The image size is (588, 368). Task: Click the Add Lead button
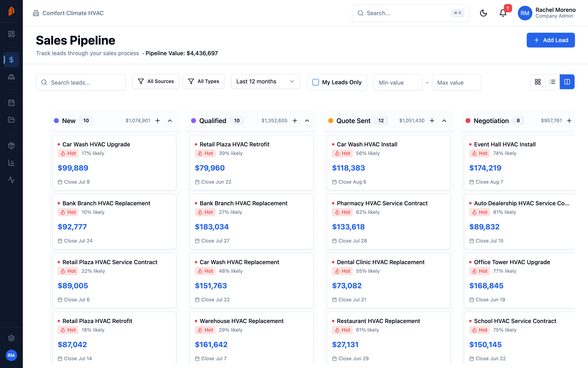click(551, 40)
